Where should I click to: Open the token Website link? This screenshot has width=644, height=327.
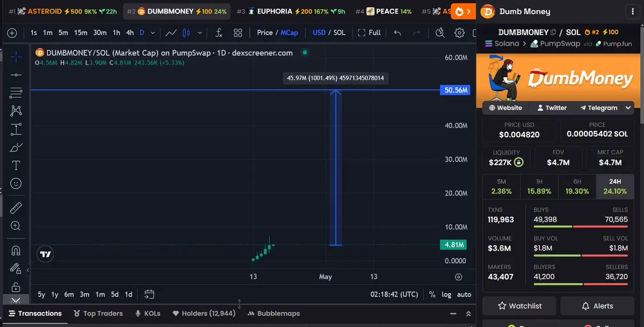pos(505,108)
